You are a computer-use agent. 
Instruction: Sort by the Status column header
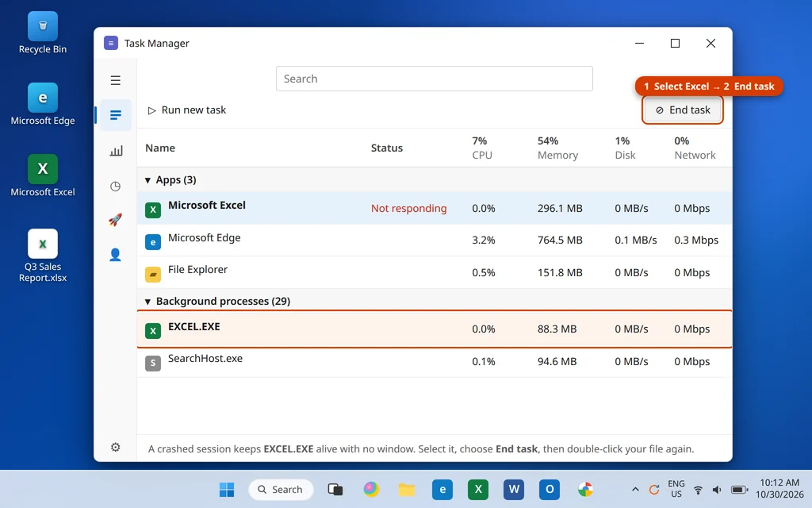click(x=387, y=148)
